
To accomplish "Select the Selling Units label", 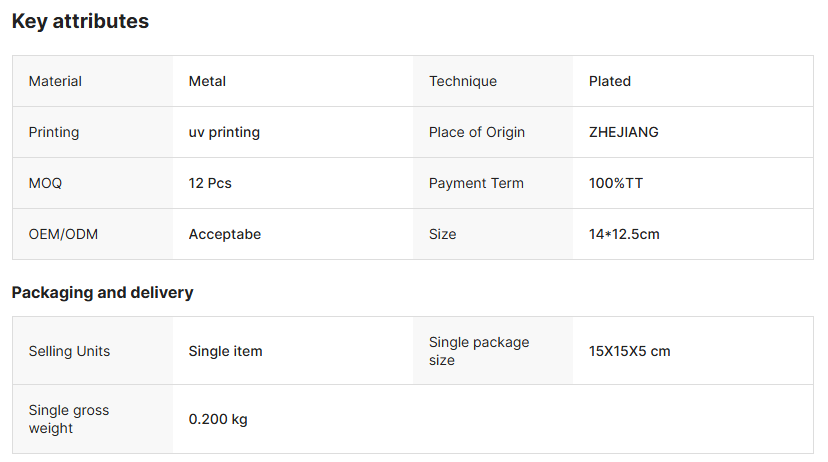I will 69,351.
